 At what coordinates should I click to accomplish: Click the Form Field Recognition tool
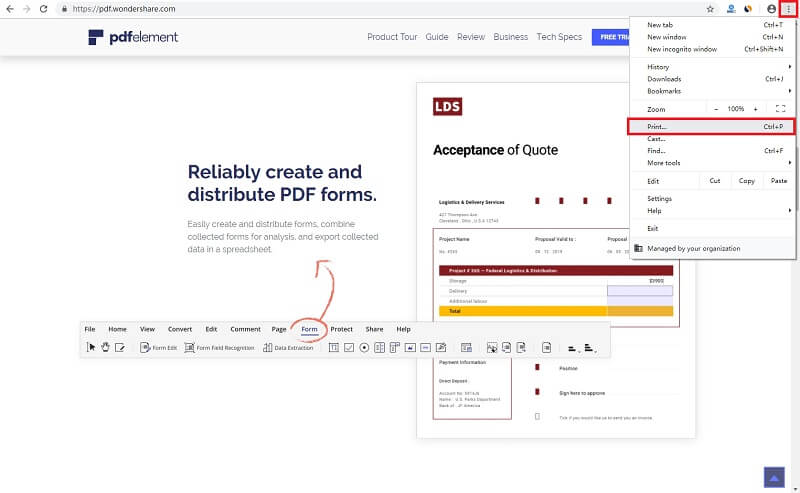coord(219,348)
